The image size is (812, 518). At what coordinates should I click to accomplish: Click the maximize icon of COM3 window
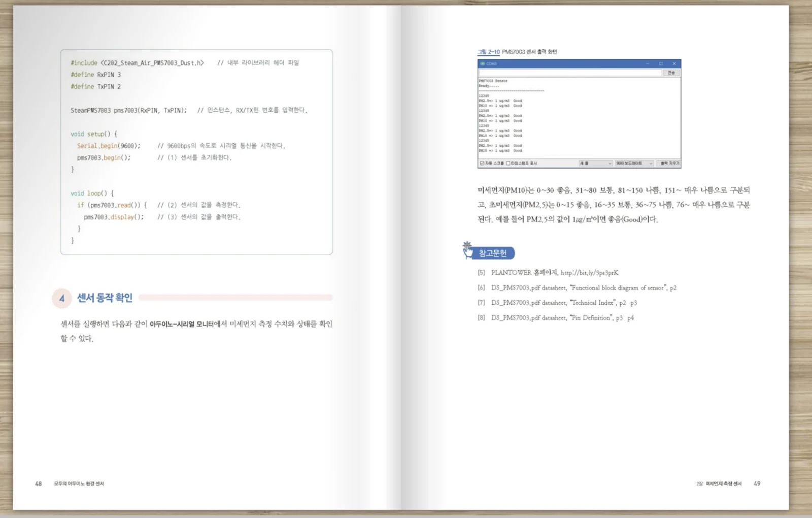(661, 63)
